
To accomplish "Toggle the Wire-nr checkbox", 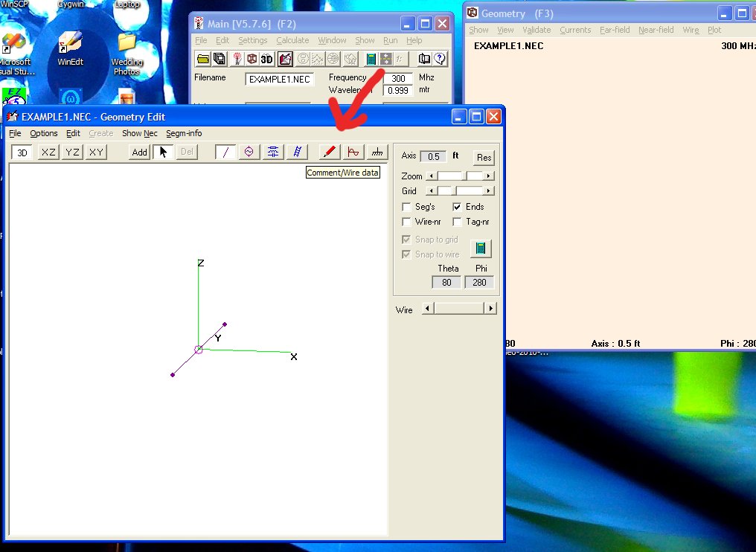I will [x=406, y=222].
